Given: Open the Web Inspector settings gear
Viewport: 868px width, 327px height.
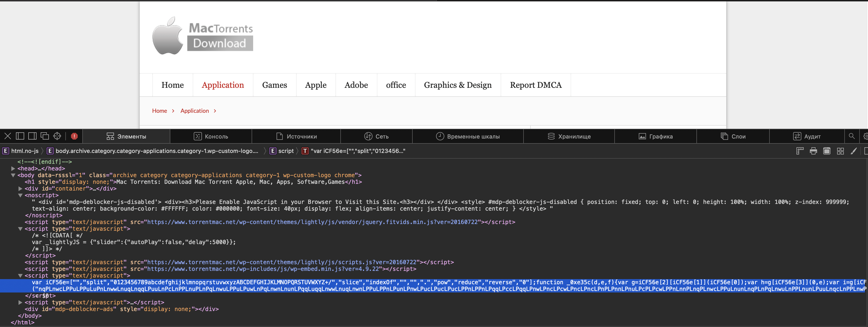Looking at the screenshot, I should point(866,136).
